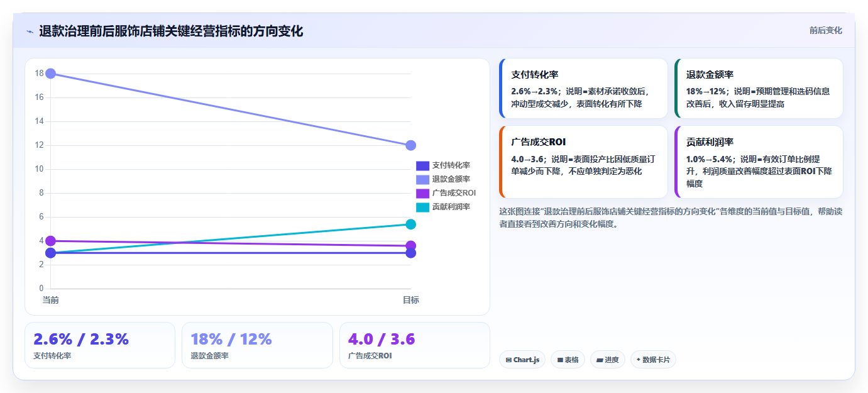The width and height of the screenshot is (868, 393).
Task: Click 广告成交ROI legend label
Action: [454, 193]
